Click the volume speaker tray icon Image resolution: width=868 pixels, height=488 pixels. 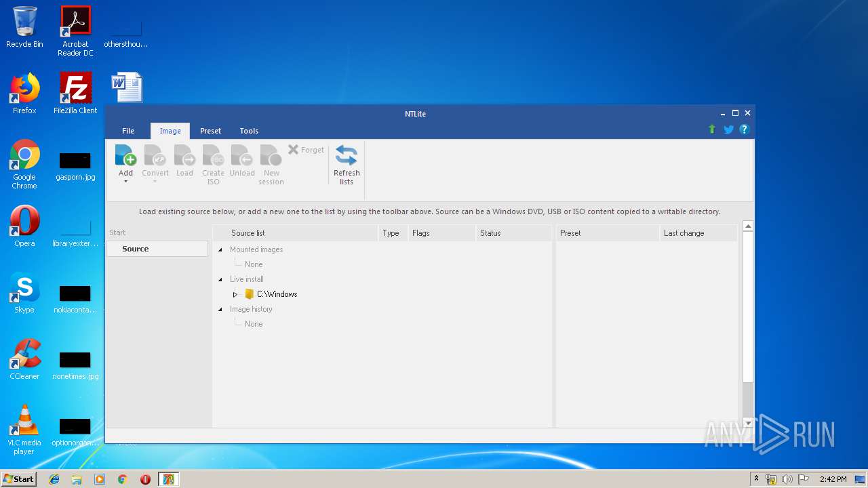pos(787,479)
